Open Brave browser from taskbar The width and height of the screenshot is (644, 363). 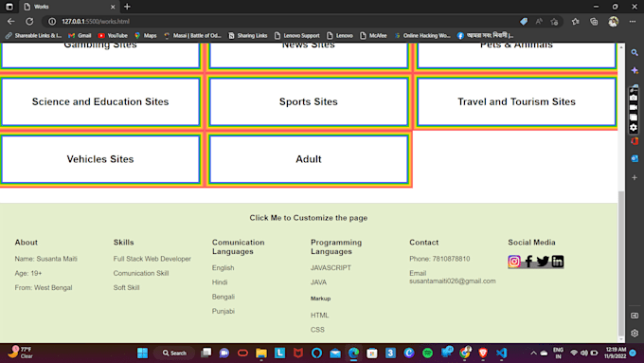(483, 353)
